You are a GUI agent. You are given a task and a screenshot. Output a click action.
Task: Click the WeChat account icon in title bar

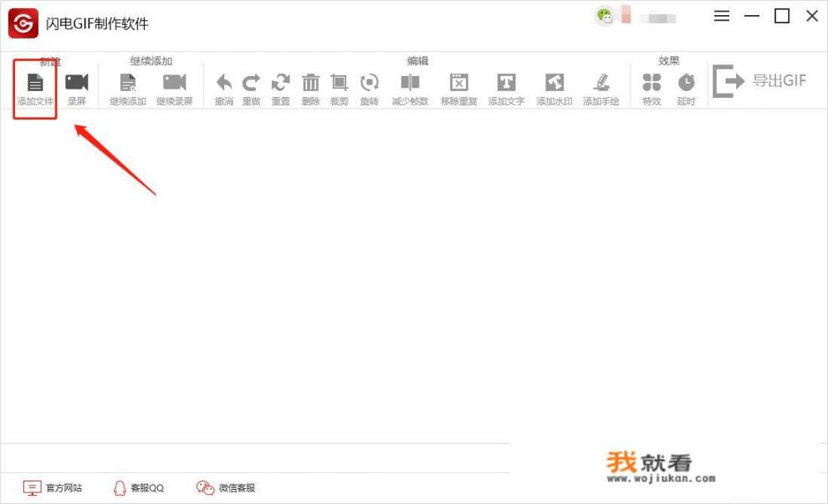tap(605, 15)
